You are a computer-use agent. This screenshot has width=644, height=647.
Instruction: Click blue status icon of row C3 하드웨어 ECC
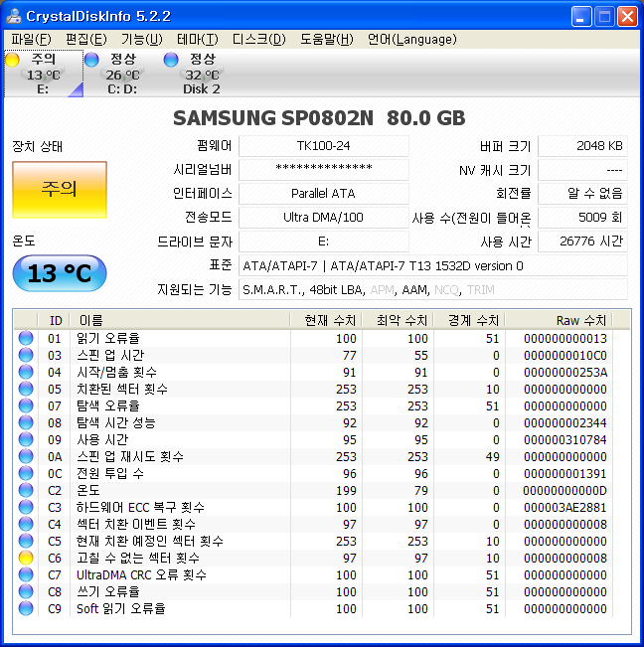26,508
